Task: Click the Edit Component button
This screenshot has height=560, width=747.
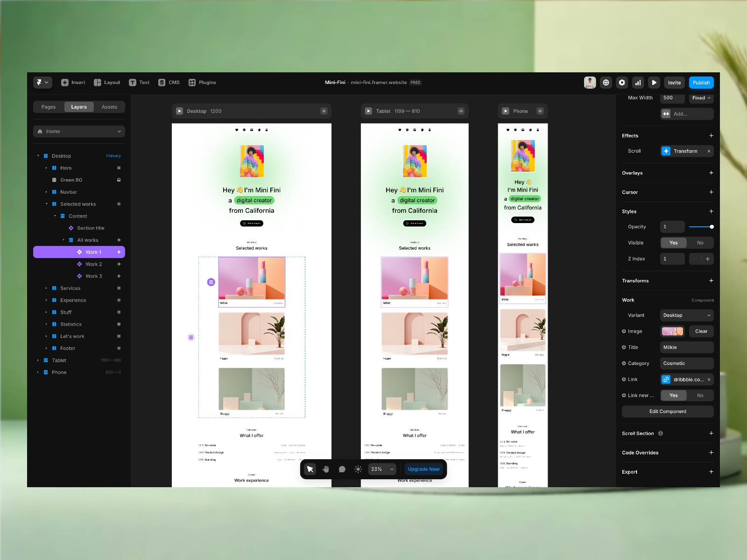Action: pyautogui.click(x=667, y=411)
